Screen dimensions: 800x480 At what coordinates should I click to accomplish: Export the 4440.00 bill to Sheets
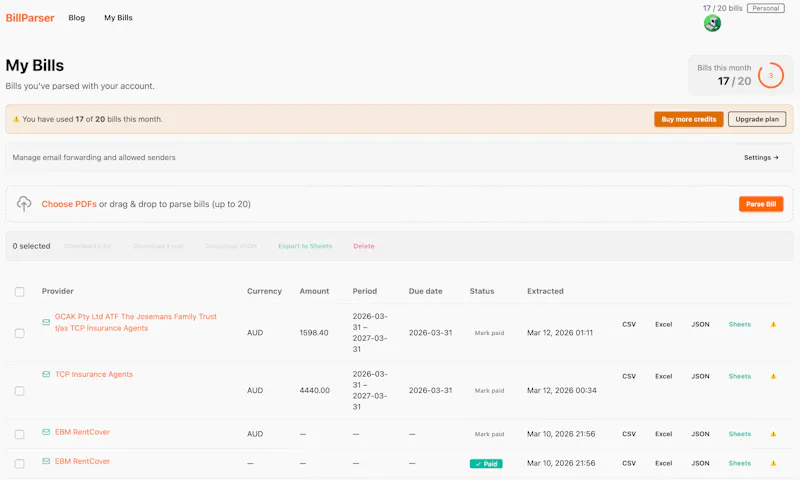739,376
